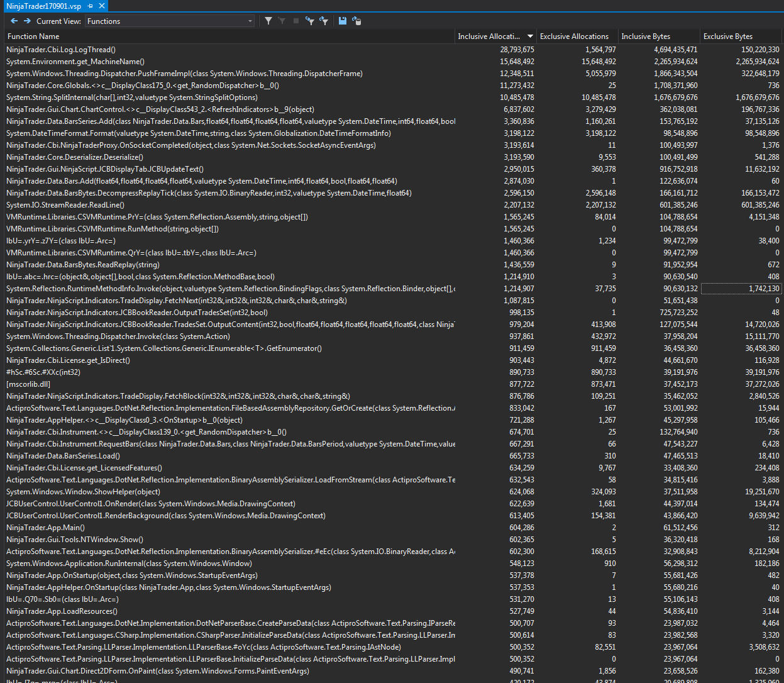784x683 pixels.
Task: Select System.Reflection.RuntimeMethodInfo.Invoke row
Action: tap(392, 289)
